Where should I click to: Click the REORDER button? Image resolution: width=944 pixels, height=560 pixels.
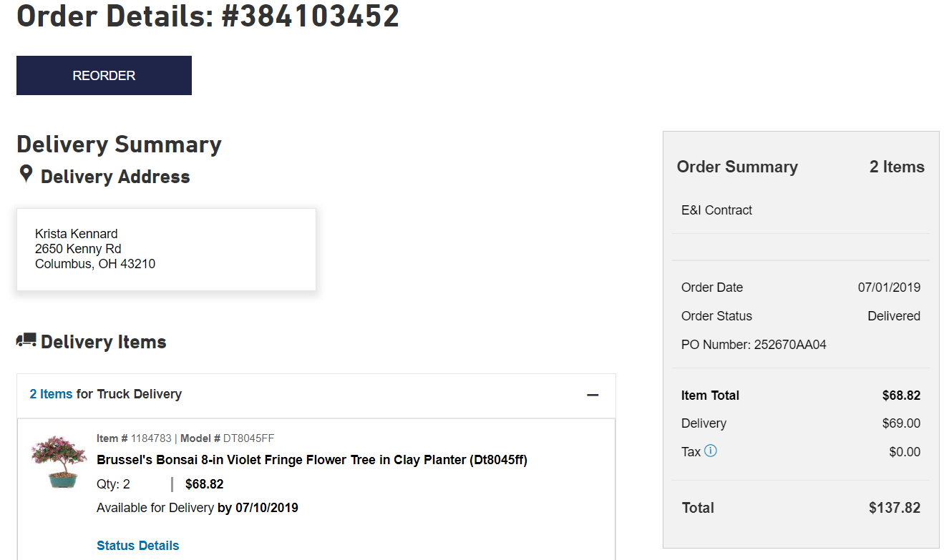pyautogui.click(x=104, y=75)
